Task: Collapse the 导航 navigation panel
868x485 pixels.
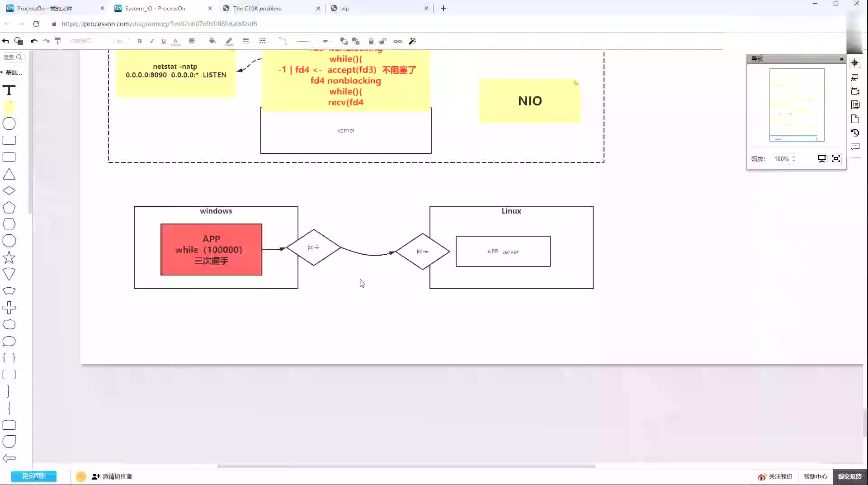Action: point(841,59)
